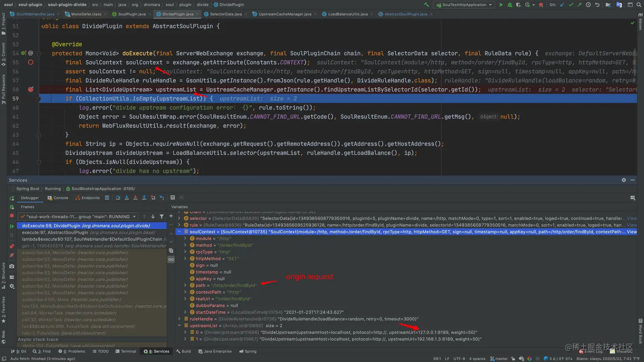
Task: Stop the running process in the top toolbar
Action: pyautogui.click(x=541, y=5)
